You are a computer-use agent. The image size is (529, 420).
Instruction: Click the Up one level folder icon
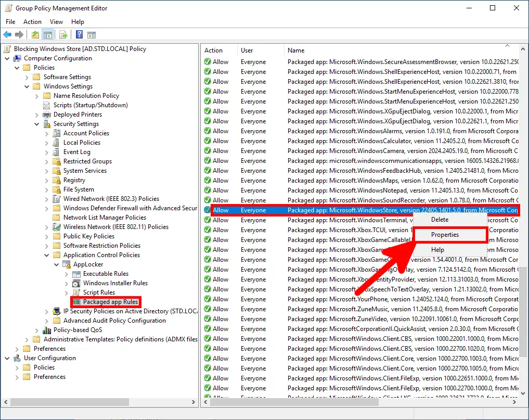[35, 34]
